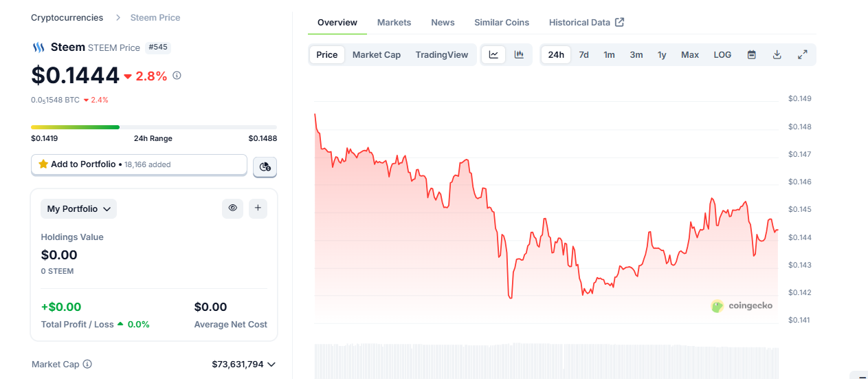Viewport: 868px width, 379px height.
Task: Switch the chart to Market Cap
Action: coord(376,55)
